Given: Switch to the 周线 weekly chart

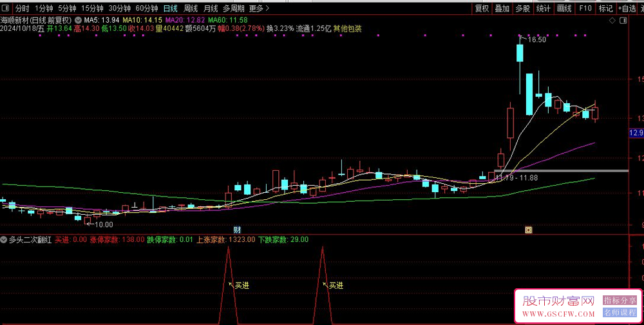Looking at the screenshot, I should tap(191, 8).
